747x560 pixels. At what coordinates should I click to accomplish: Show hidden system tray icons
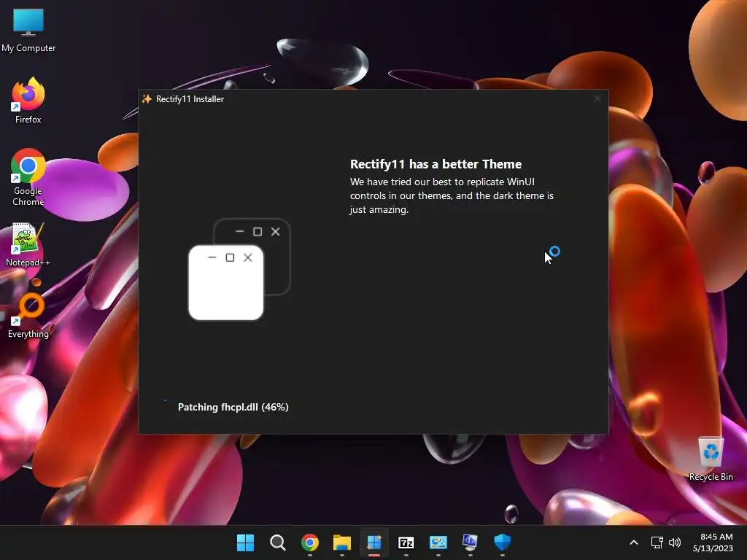pyautogui.click(x=634, y=542)
